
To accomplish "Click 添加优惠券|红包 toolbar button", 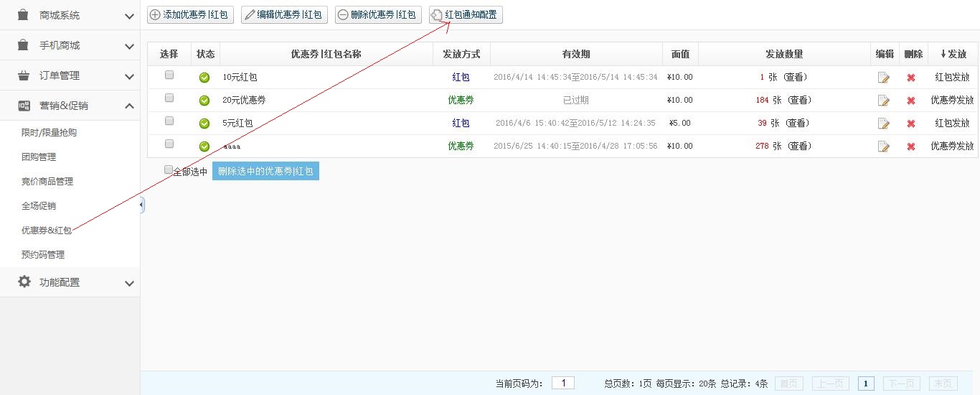I will coord(190,14).
